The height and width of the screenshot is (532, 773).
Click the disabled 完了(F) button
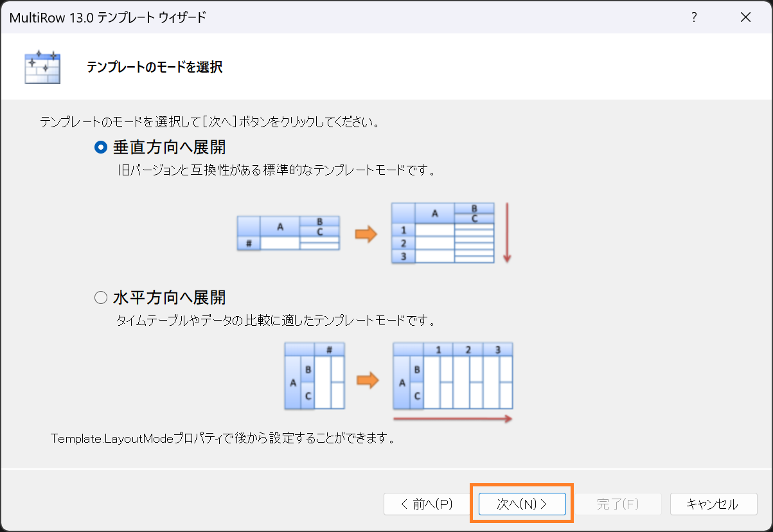point(618,504)
